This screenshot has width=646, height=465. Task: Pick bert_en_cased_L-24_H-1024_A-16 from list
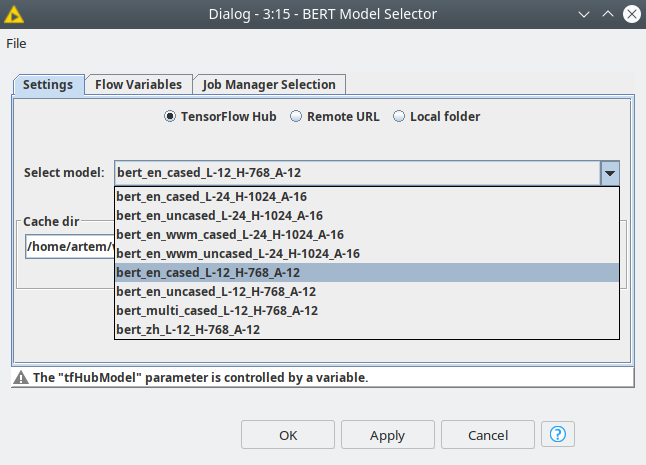[x=367, y=197]
